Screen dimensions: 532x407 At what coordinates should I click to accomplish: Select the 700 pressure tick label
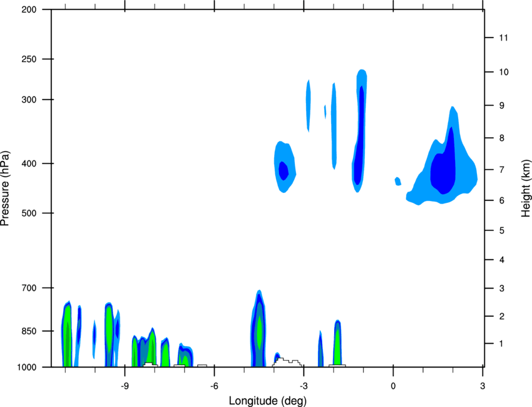[29, 288]
